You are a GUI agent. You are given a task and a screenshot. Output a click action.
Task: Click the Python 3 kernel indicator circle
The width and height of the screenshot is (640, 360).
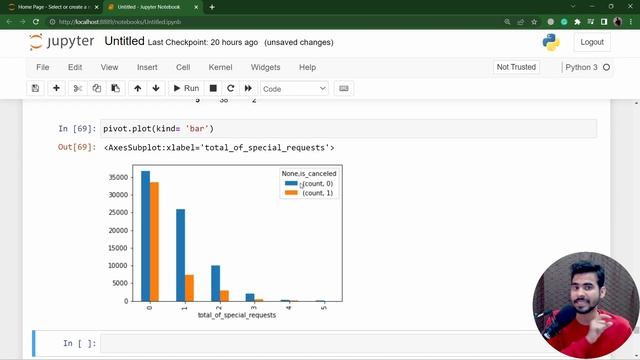(607, 67)
